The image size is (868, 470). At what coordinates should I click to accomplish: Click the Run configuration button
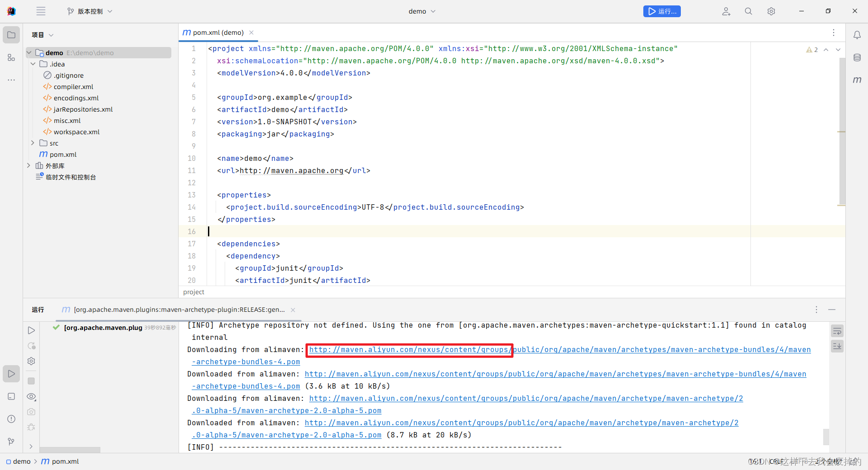point(662,11)
